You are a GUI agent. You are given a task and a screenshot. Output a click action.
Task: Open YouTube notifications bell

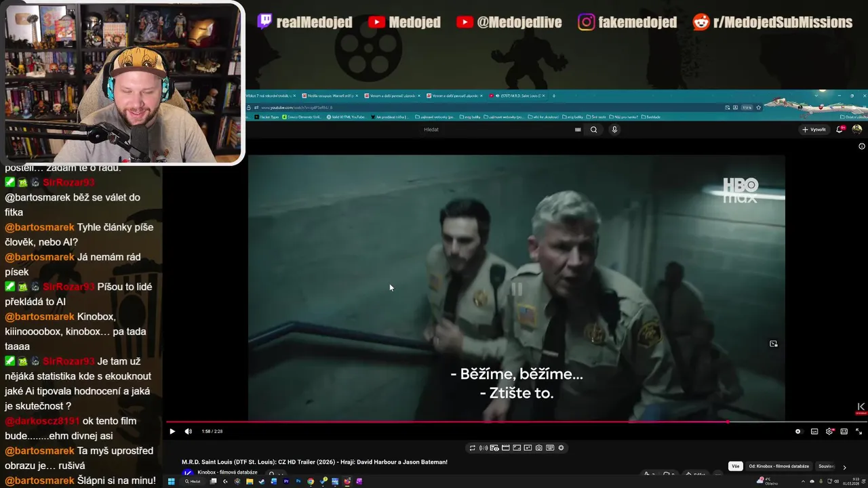(x=840, y=129)
